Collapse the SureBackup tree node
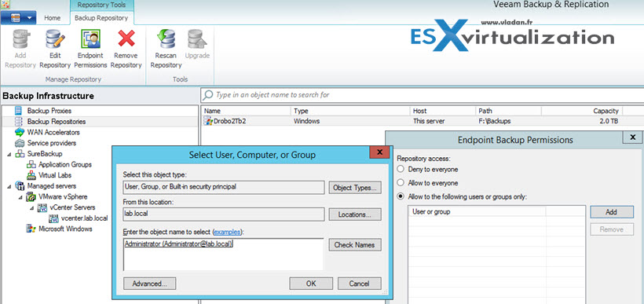Screen dimensions: 644x304 click(x=9, y=154)
